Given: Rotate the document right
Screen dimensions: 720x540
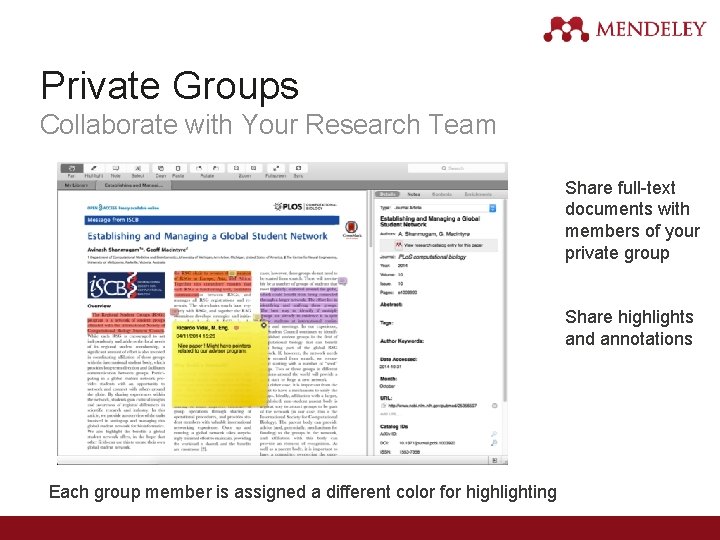Looking at the screenshot, I should [x=216, y=169].
